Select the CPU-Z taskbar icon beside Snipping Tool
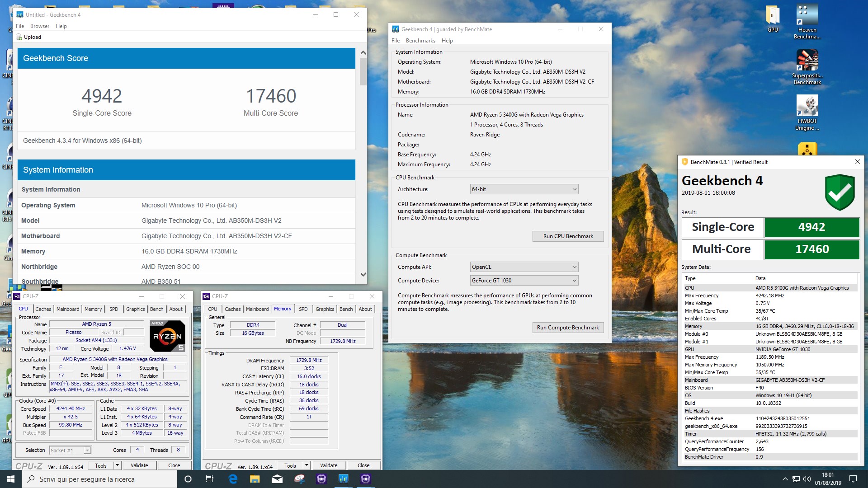Image resolution: width=868 pixels, height=488 pixels. [321, 479]
